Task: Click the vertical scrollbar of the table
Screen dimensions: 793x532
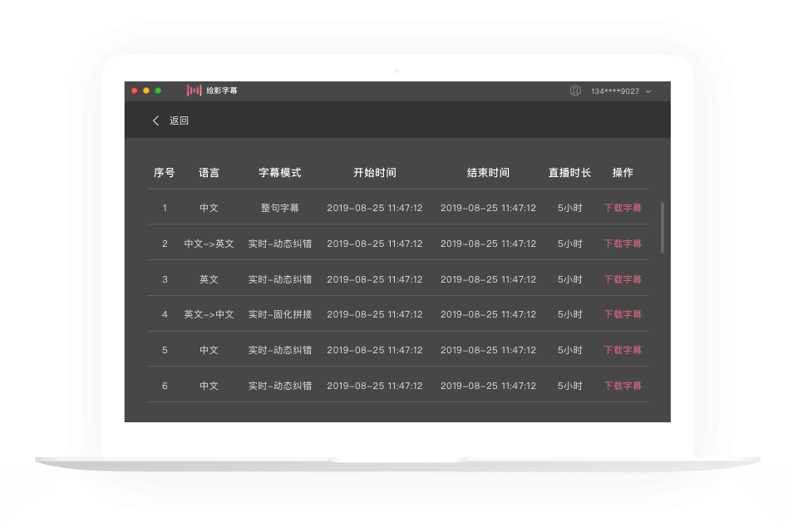Action: 662,227
